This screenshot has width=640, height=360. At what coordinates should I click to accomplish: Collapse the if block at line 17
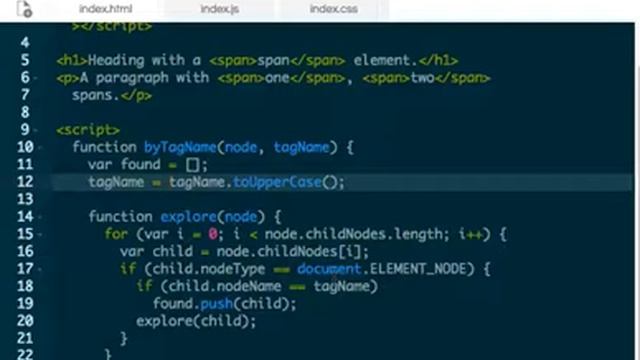click(x=40, y=269)
